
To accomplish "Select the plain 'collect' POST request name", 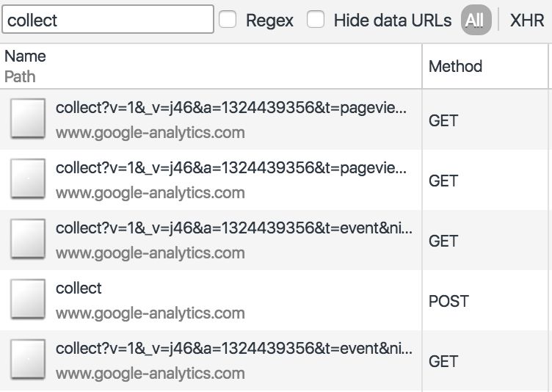I will [79, 288].
